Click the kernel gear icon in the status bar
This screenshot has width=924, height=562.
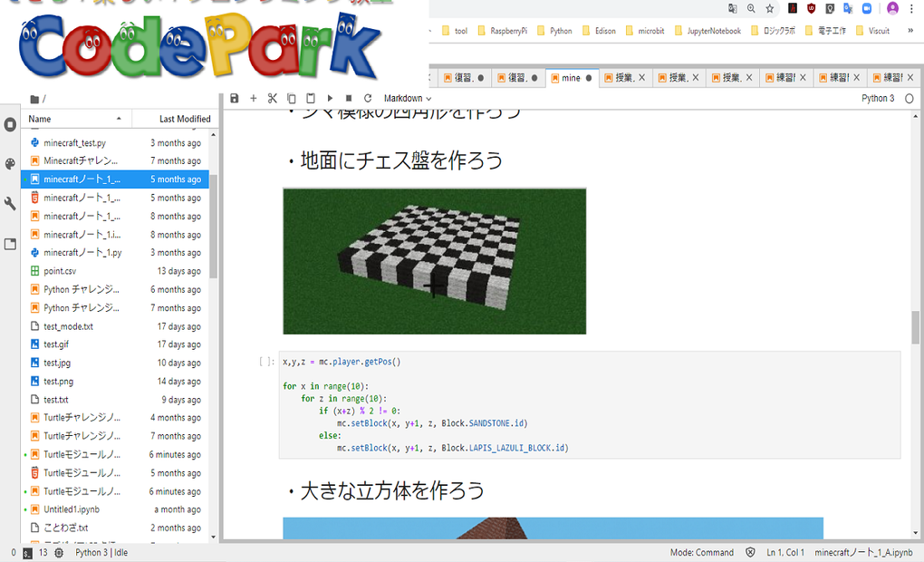click(x=59, y=553)
